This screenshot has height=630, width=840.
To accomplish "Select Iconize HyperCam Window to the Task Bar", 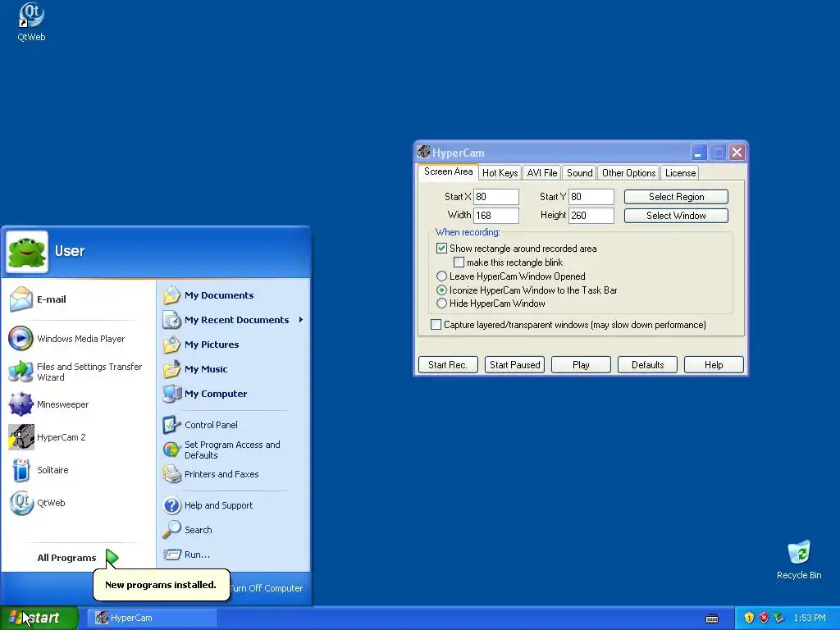I will 441,290.
